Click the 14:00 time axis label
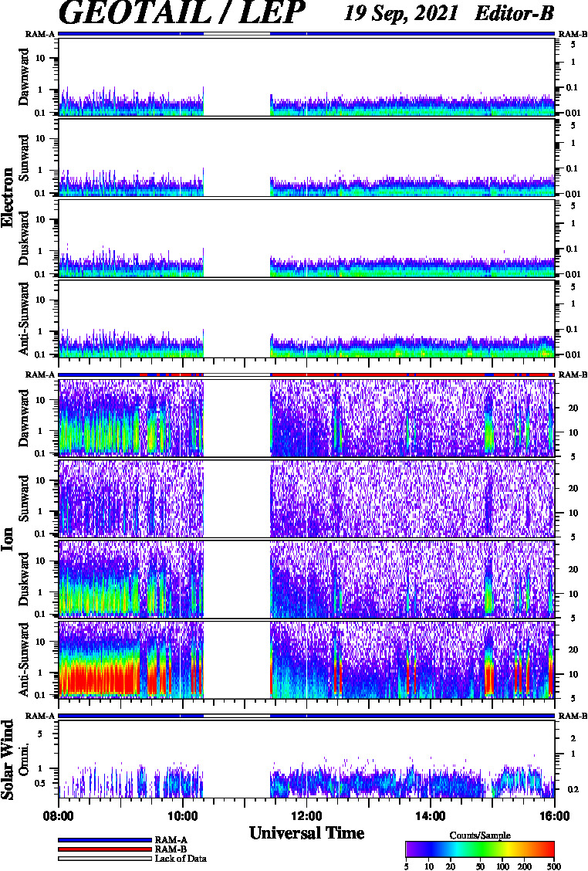Screen dimensions: 588x871 [431, 816]
